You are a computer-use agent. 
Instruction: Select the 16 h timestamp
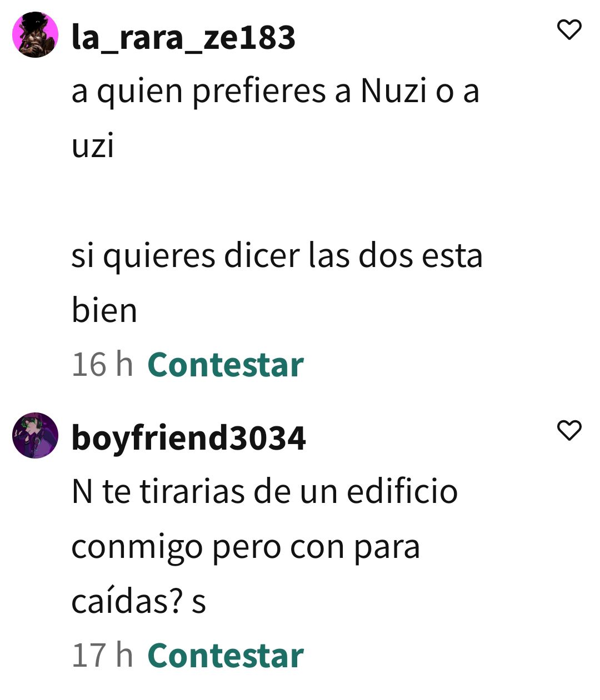102,365
